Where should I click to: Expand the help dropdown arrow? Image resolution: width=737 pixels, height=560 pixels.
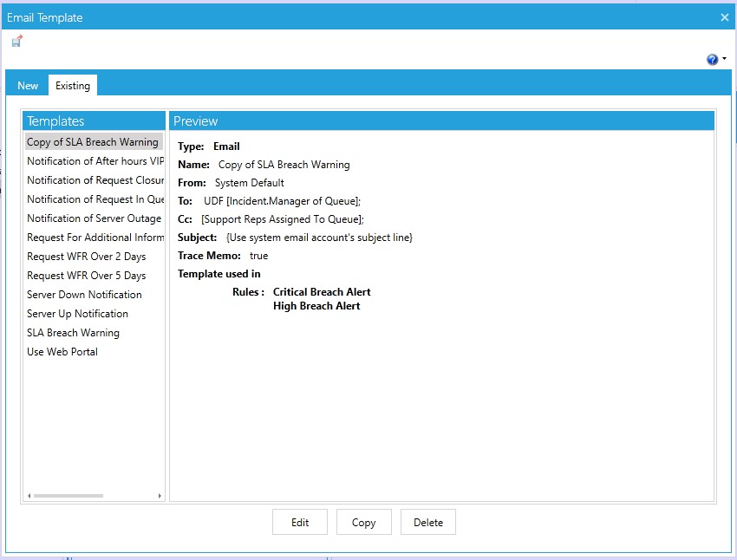pyautogui.click(x=724, y=59)
